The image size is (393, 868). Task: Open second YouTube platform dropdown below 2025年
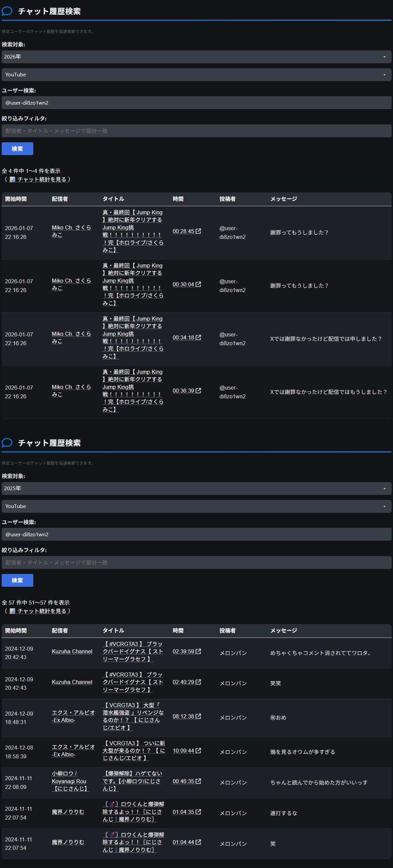click(x=196, y=506)
